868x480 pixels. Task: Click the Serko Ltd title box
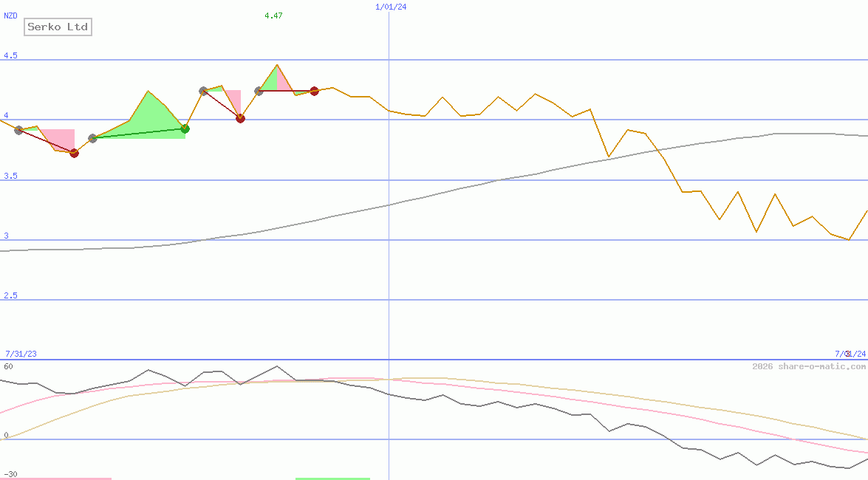click(58, 27)
